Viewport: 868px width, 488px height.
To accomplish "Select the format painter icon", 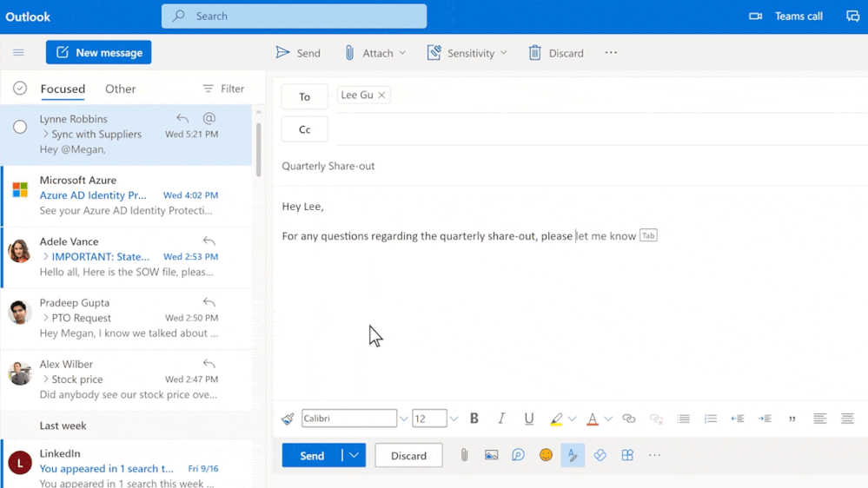I will [x=288, y=419].
